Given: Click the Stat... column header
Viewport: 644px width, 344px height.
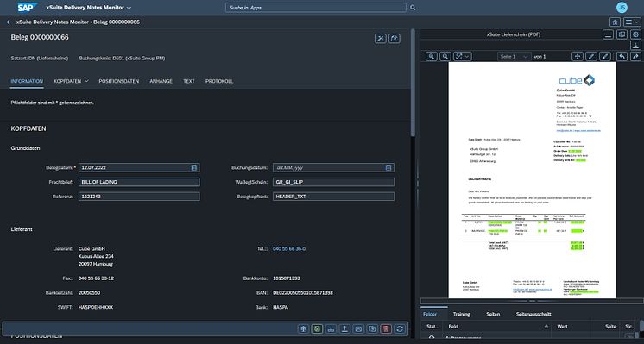Looking at the screenshot, I should [432, 327].
